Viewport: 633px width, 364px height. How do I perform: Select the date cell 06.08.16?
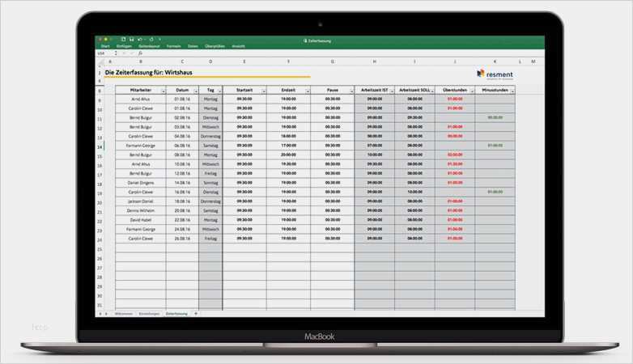coord(182,146)
